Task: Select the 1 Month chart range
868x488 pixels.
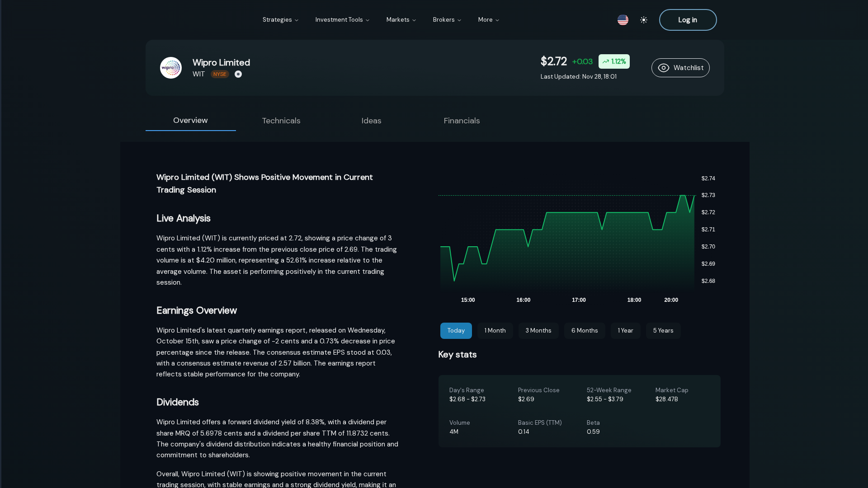Action: [495, 331]
